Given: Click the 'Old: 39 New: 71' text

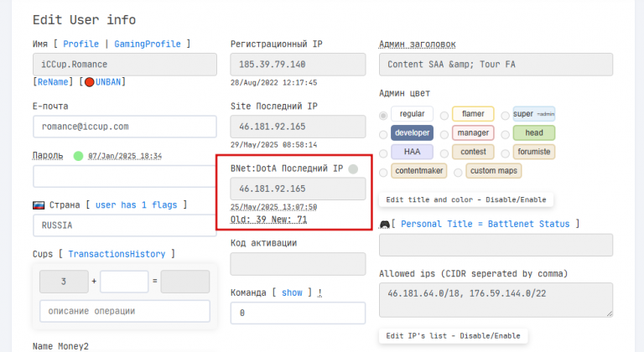Looking at the screenshot, I should pos(268,220).
